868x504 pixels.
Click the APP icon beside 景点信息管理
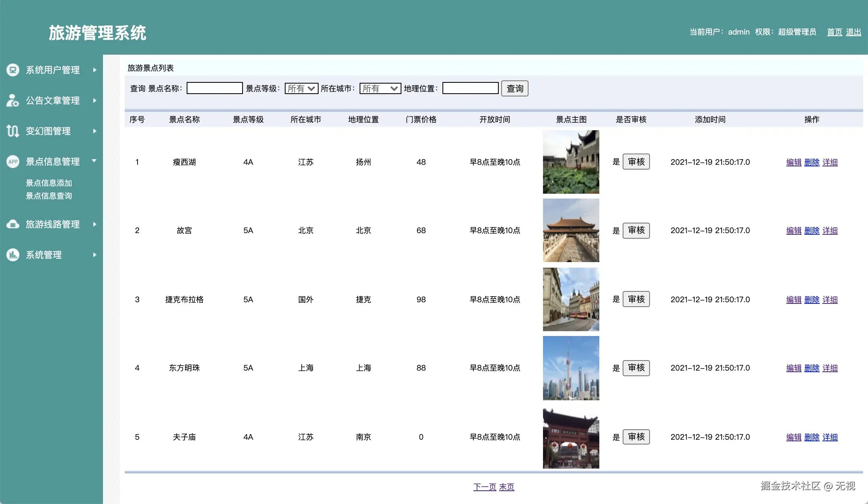pyautogui.click(x=13, y=162)
